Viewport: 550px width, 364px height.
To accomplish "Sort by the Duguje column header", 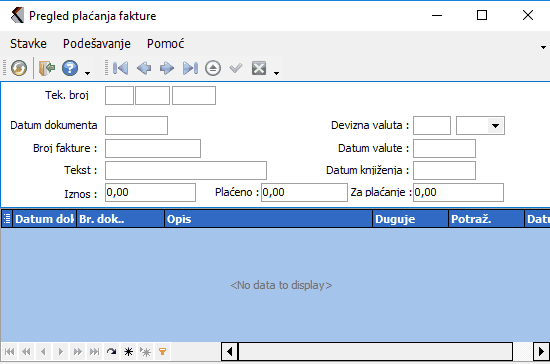I will [x=411, y=219].
